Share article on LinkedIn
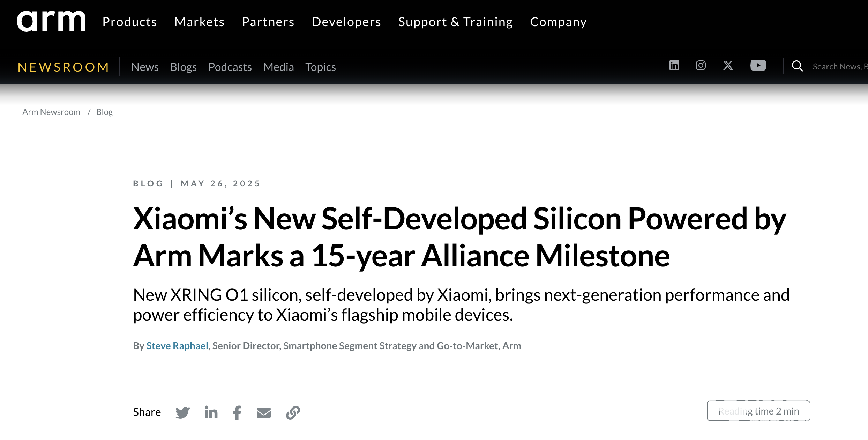868x440 pixels. 211,412
